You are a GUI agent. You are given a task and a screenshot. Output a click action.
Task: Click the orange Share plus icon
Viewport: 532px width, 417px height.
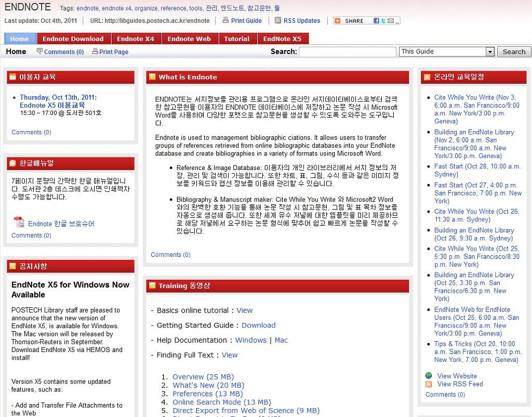click(x=337, y=21)
